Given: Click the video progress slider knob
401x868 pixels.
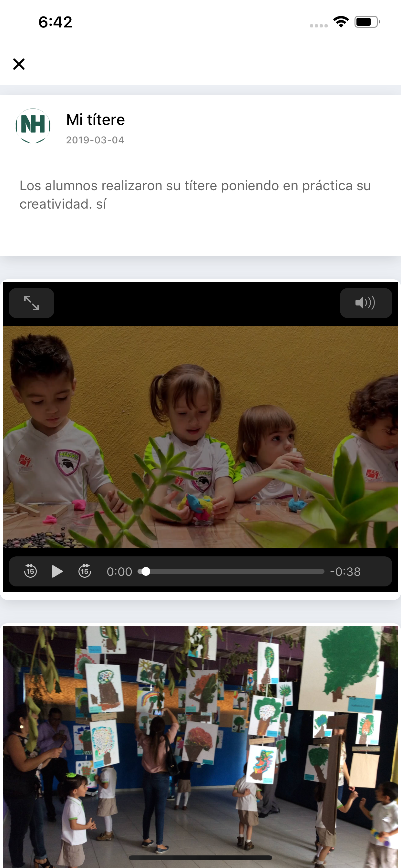Looking at the screenshot, I should pyautogui.click(x=146, y=572).
